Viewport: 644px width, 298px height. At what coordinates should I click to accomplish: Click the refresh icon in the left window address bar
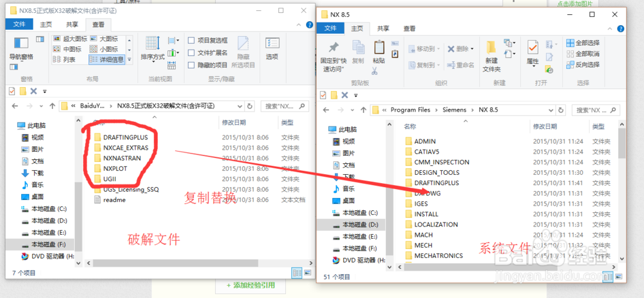(x=250, y=106)
